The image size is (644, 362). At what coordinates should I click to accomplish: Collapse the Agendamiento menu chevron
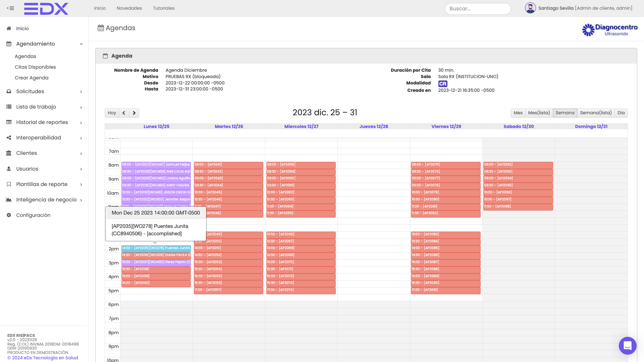pos(81,44)
